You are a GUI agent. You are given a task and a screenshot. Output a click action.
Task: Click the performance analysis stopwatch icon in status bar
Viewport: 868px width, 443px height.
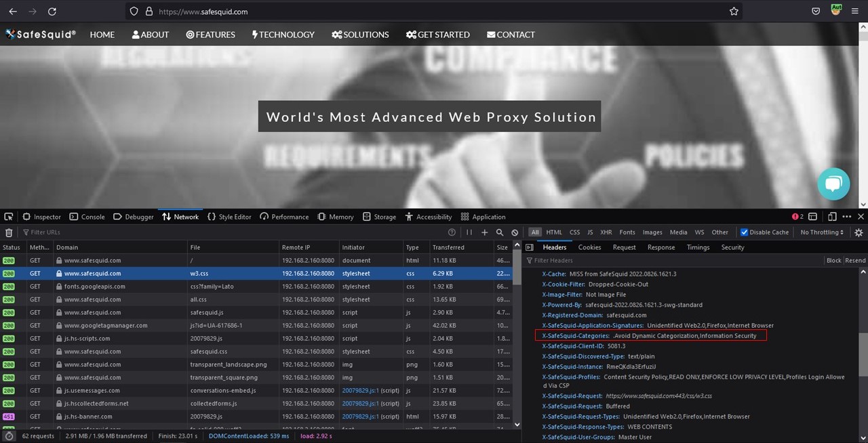9,436
